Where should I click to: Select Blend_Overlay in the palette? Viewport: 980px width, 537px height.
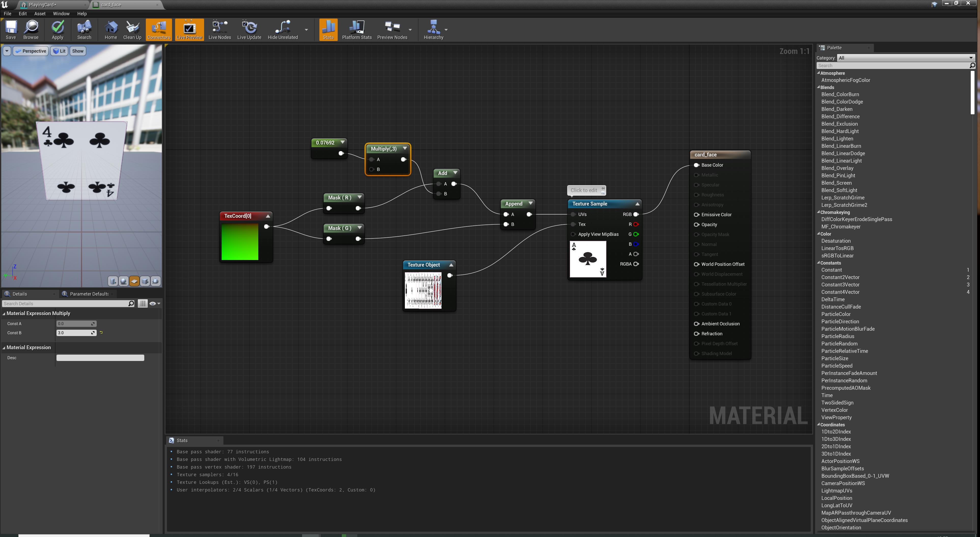(837, 168)
